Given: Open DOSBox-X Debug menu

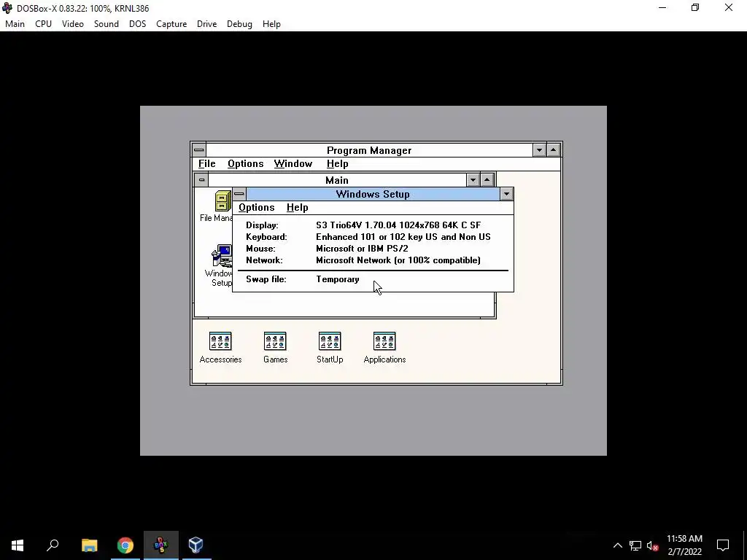Looking at the screenshot, I should (x=239, y=24).
